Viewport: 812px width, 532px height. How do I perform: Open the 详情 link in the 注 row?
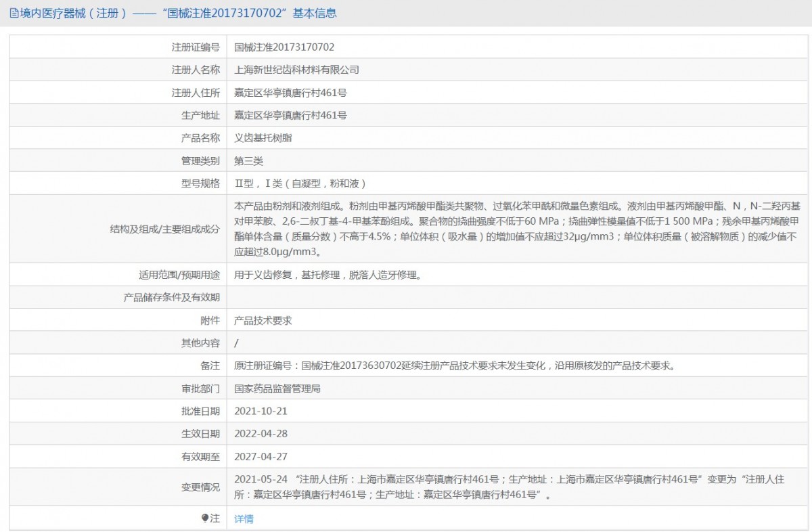click(x=244, y=519)
